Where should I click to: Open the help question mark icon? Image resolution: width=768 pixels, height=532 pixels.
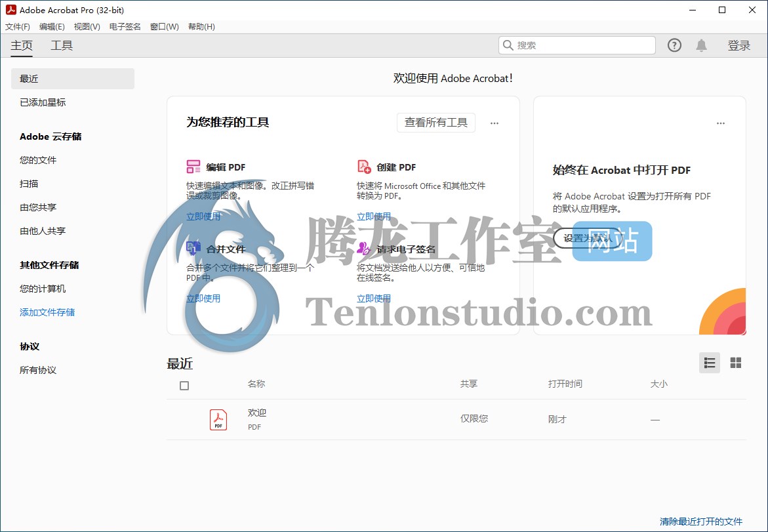674,45
